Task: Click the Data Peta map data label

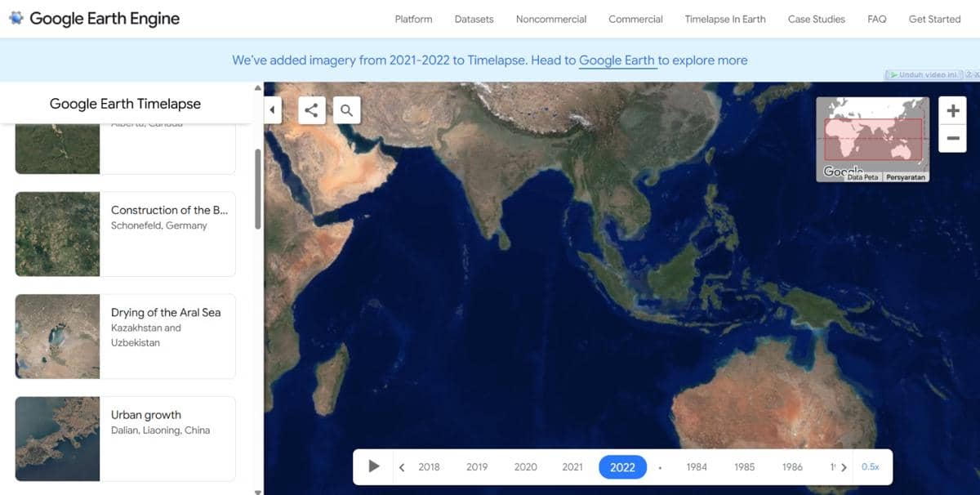Action: point(862,176)
